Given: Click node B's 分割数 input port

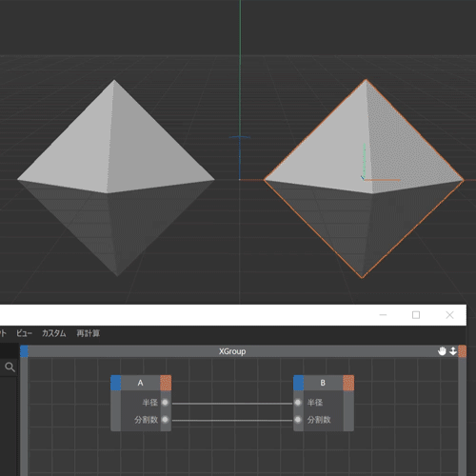Looking at the screenshot, I should pos(298,420).
